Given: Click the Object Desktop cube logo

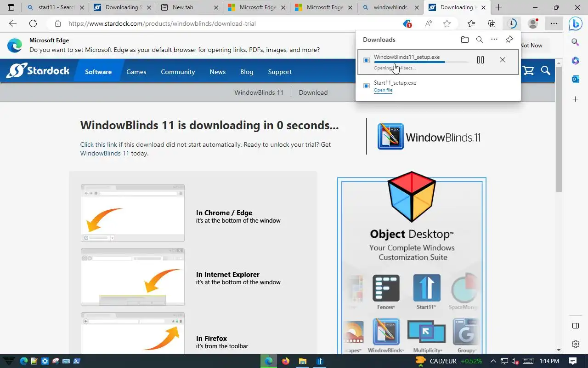Looking at the screenshot, I should (x=412, y=197).
